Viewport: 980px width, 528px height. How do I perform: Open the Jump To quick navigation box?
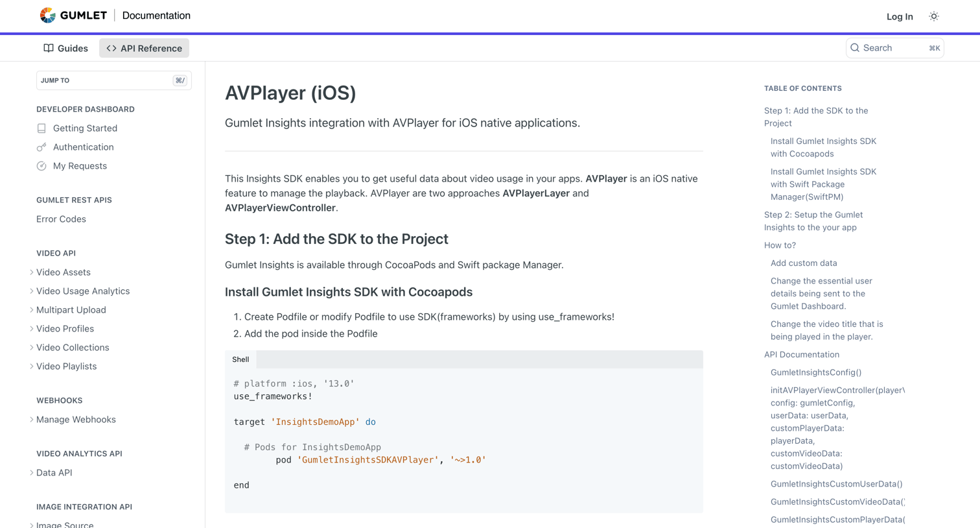tap(113, 80)
